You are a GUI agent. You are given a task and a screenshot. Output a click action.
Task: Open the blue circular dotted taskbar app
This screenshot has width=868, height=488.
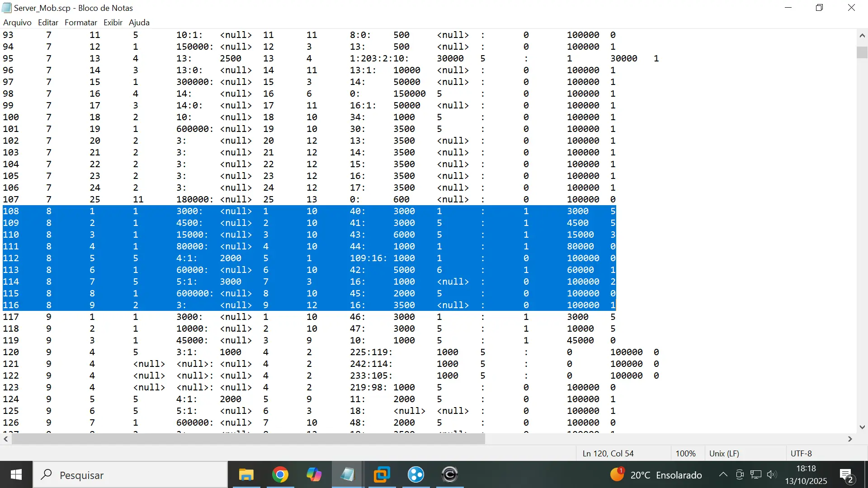[416, 474]
